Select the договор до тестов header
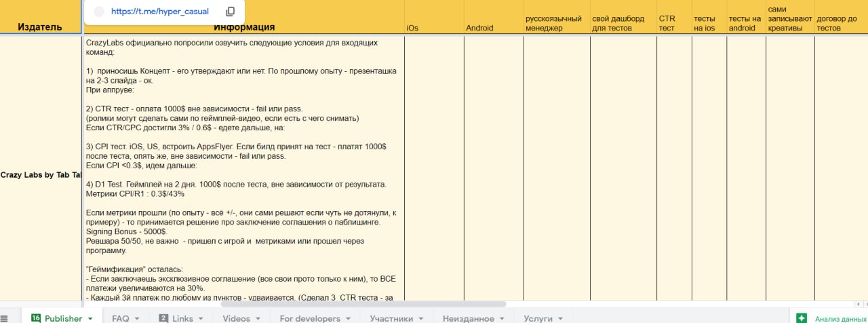The height and width of the screenshot is (323, 868). coord(841,18)
